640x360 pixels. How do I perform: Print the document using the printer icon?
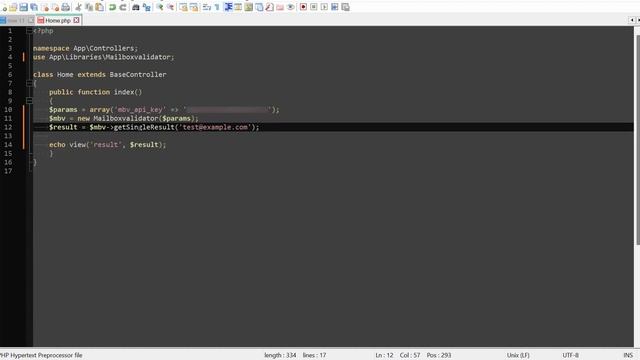pyautogui.click(x=65, y=7)
